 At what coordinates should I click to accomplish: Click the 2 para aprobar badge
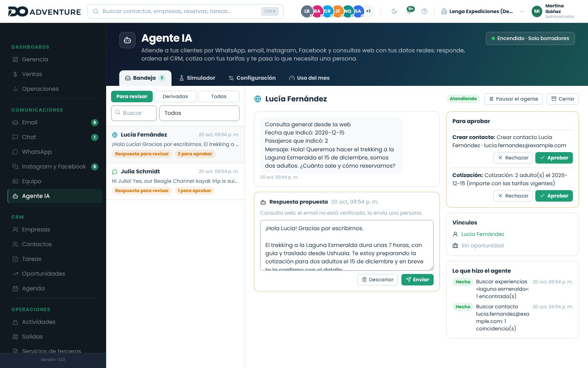pyautogui.click(x=195, y=154)
